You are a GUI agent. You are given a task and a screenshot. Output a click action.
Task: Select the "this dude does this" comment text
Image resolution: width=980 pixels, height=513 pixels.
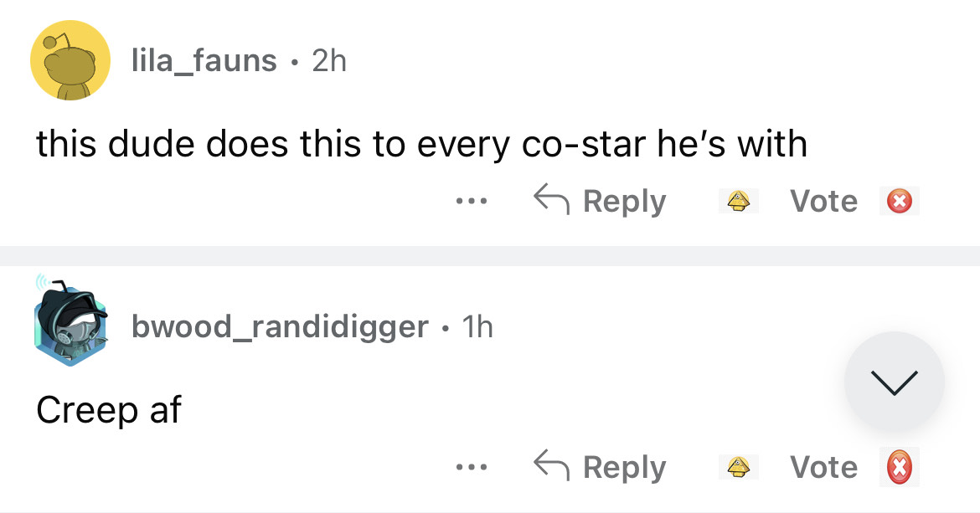point(421,145)
